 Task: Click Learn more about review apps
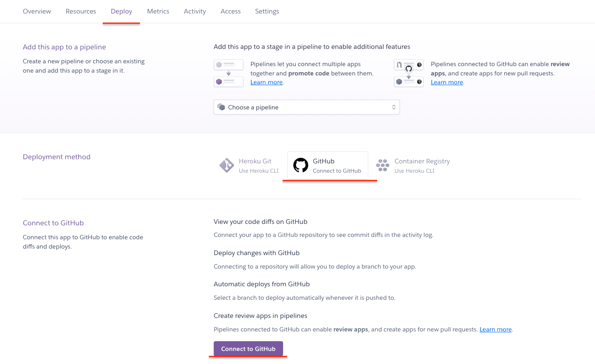pyautogui.click(x=446, y=82)
